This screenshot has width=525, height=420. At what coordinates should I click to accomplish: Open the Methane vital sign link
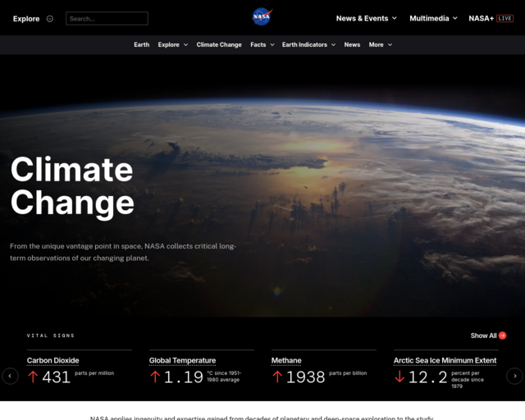(x=286, y=361)
